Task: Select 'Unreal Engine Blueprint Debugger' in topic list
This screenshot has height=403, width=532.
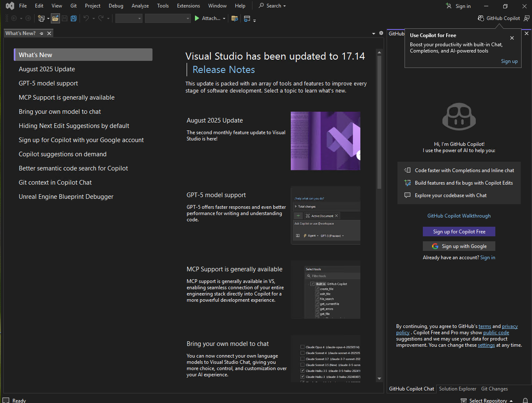Action: 66,197
